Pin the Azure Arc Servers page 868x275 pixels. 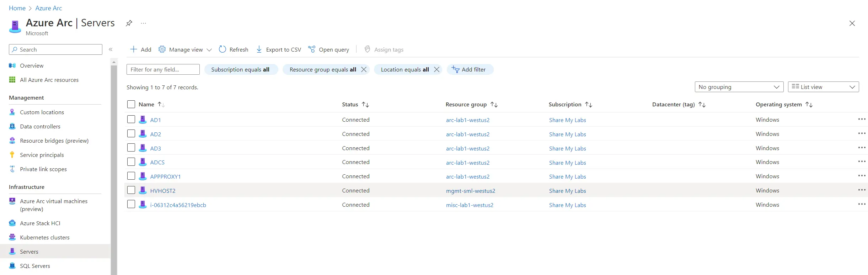point(129,23)
